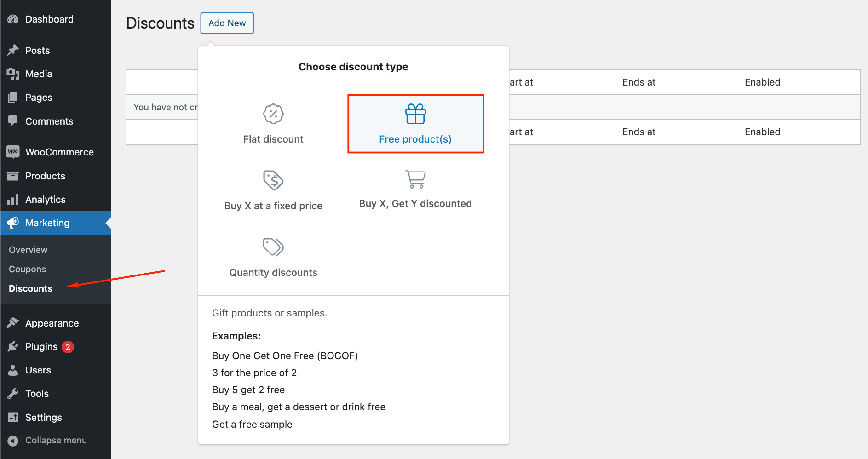This screenshot has width=868, height=459.
Task: Pick the Quantity discounts tags icon
Action: point(273,247)
